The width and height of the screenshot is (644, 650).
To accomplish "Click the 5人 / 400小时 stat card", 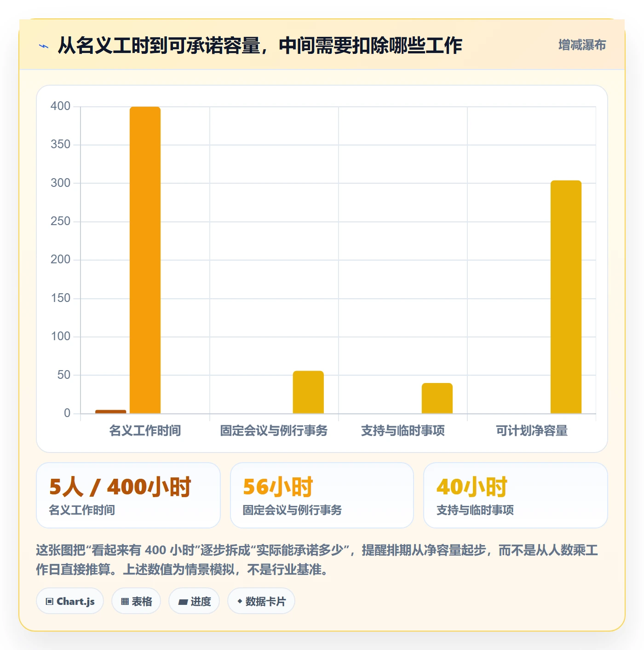I will [x=128, y=495].
